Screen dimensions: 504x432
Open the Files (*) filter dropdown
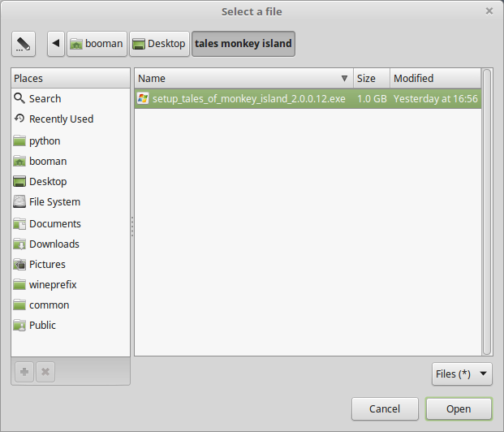coord(462,374)
